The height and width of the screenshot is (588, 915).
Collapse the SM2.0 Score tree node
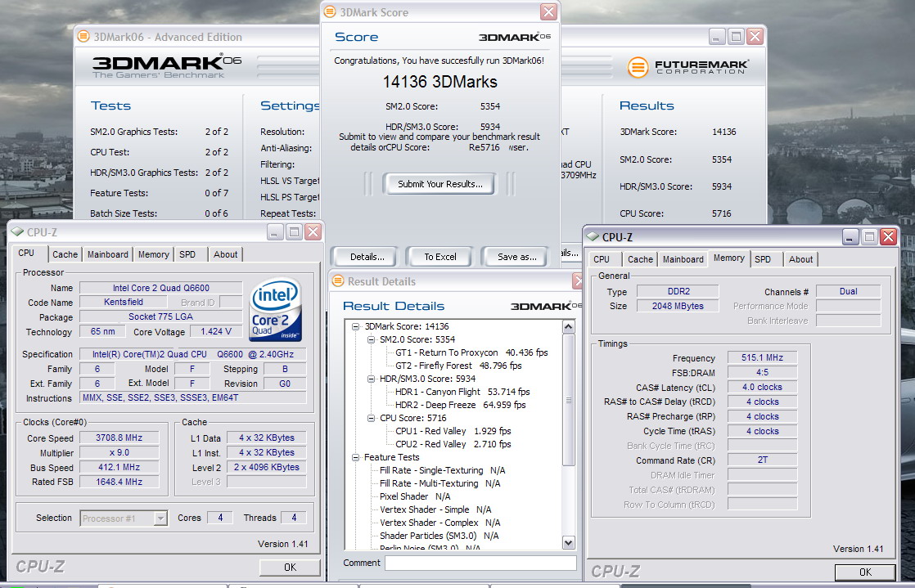(371, 339)
